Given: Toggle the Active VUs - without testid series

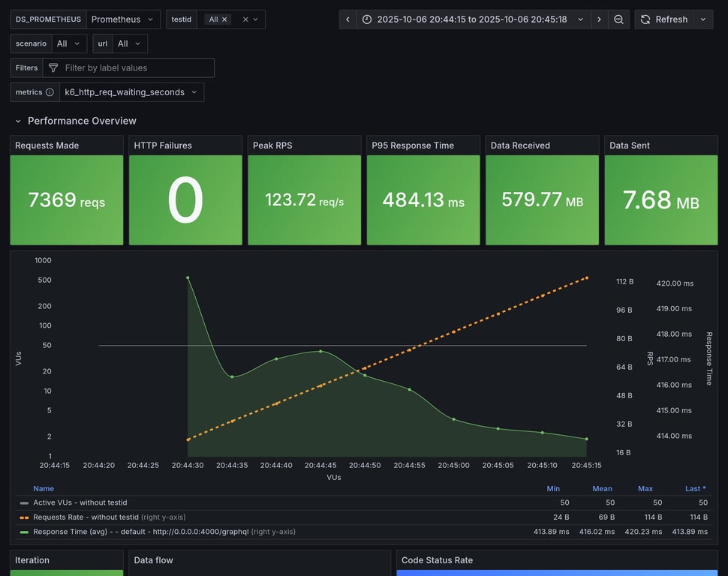Looking at the screenshot, I should [80, 502].
